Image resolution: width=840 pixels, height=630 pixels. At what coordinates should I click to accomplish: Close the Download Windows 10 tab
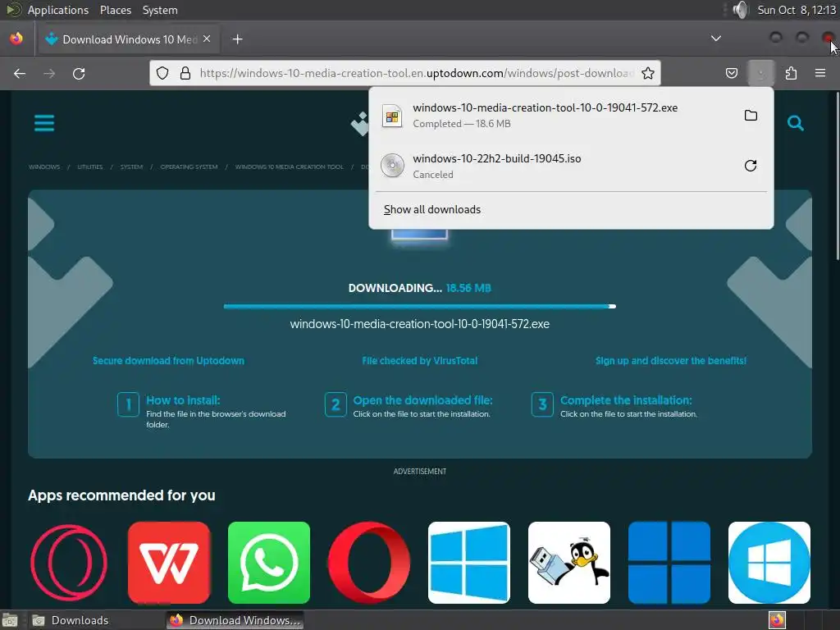(207, 39)
